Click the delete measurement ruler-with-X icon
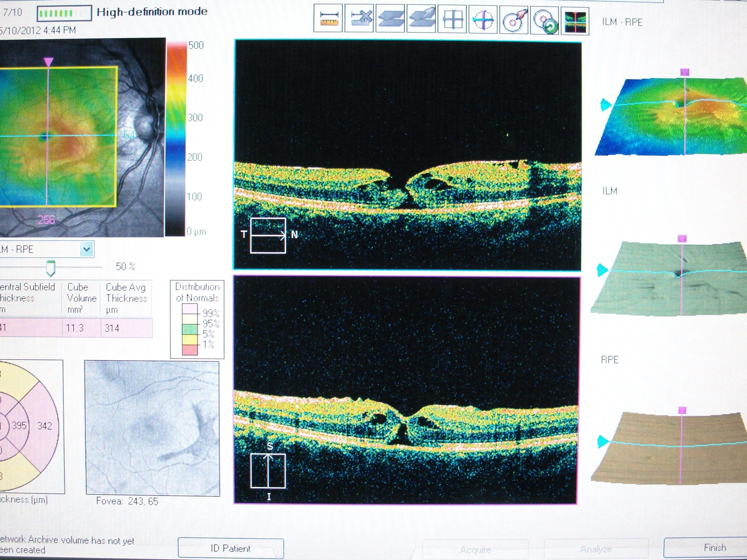This screenshot has height=560, width=747. coord(359,19)
